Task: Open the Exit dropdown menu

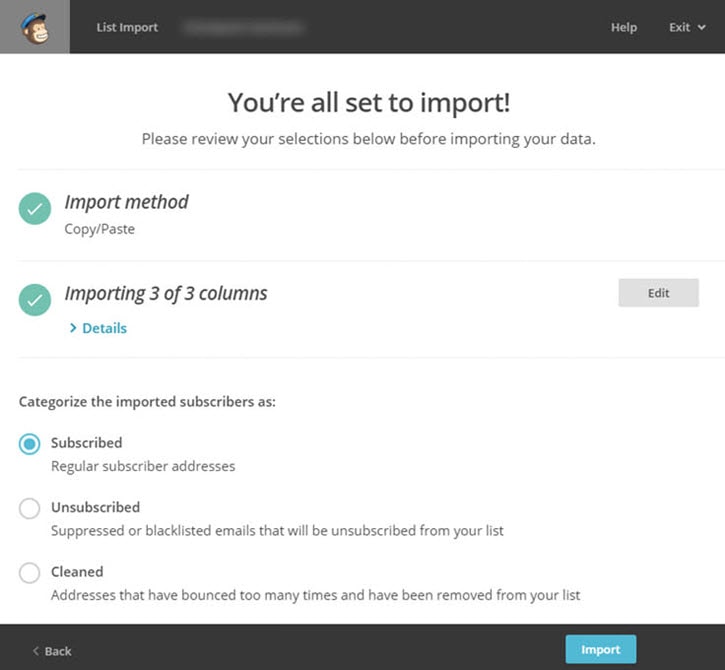Action: tap(686, 27)
